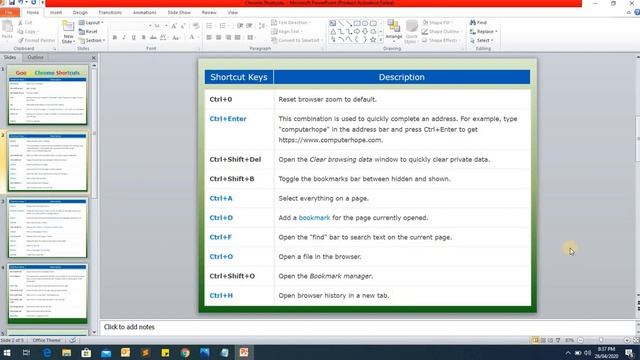This screenshot has width=640, height=360.
Task: Decrease the list indent level
Action: (x=240, y=26)
